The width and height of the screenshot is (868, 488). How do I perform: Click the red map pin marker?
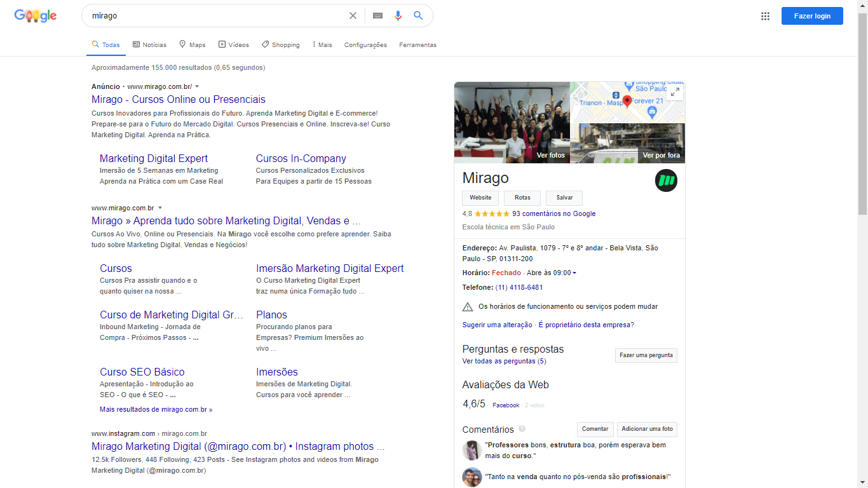pyautogui.click(x=627, y=102)
